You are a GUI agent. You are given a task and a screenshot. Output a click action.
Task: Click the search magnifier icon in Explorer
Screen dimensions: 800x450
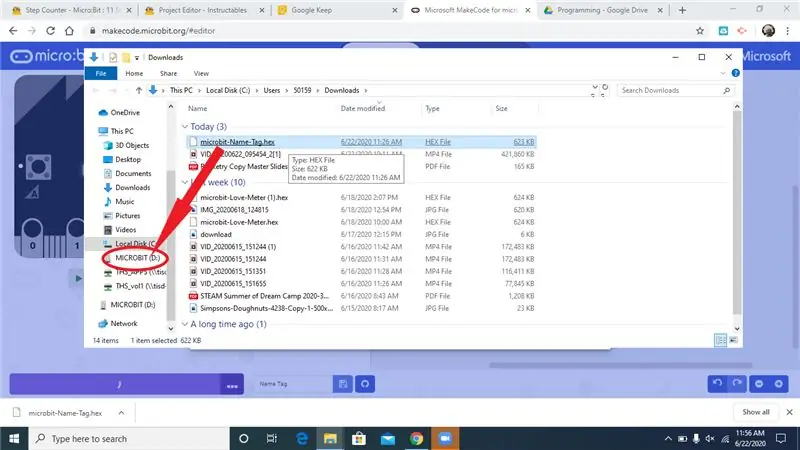(727, 90)
